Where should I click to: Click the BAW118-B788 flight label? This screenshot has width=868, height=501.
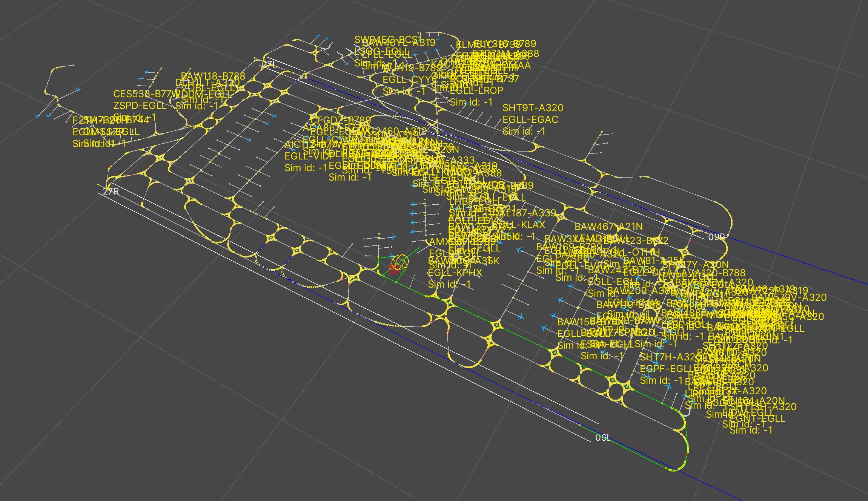pyautogui.click(x=213, y=76)
